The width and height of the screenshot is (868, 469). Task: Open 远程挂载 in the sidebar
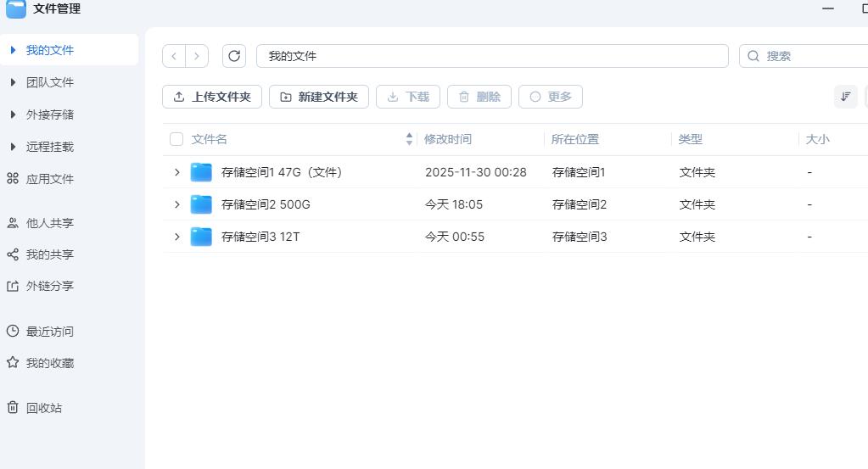tap(50, 147)
